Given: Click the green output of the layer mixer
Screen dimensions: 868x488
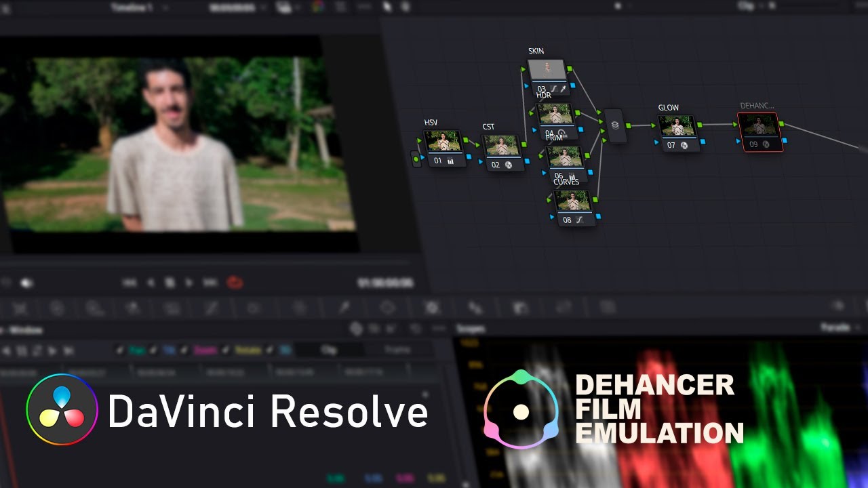Looking at the screenshot, I should tap(629, 125).
